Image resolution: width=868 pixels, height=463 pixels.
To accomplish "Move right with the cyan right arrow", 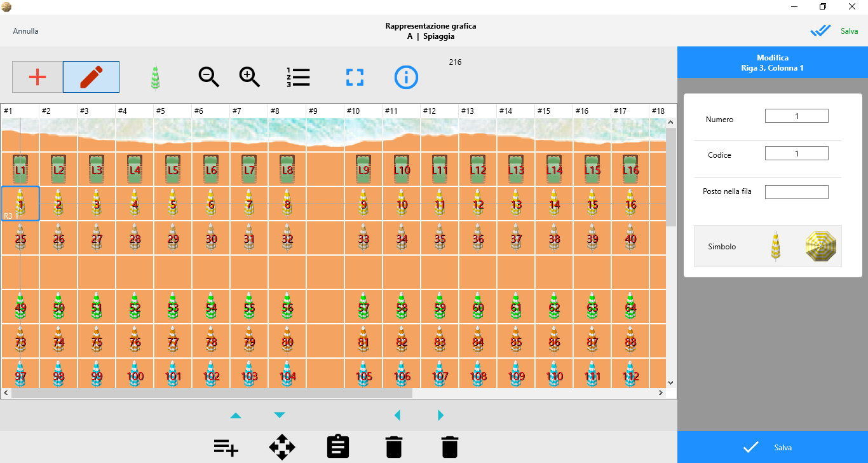I will (441, 415).
